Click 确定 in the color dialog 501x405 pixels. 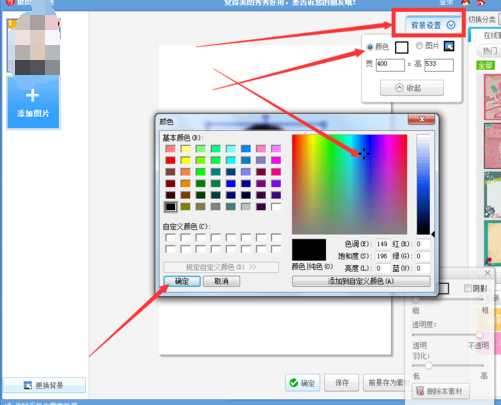[x=182, y=281]
